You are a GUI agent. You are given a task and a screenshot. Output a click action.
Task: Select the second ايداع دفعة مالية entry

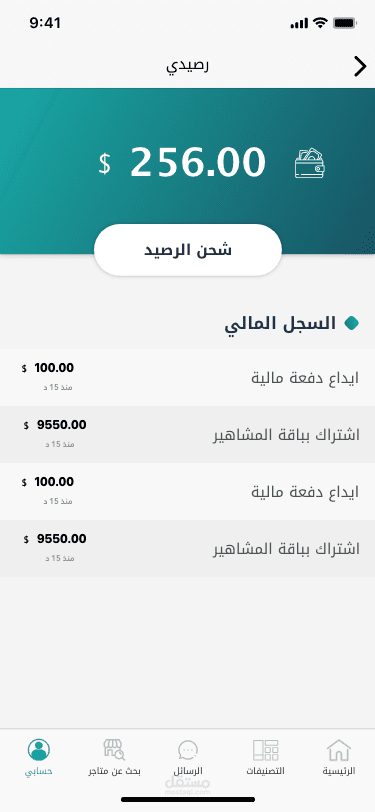(188, 491)
